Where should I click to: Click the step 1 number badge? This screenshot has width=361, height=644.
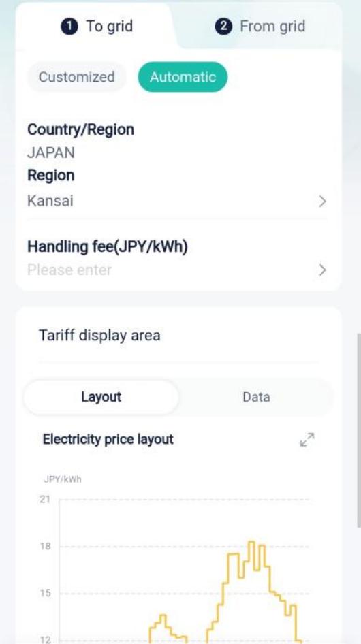pos(70,27)
